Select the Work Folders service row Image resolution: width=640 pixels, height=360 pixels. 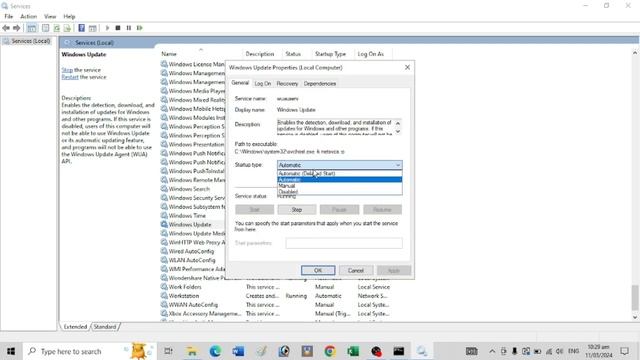point(275,287)
